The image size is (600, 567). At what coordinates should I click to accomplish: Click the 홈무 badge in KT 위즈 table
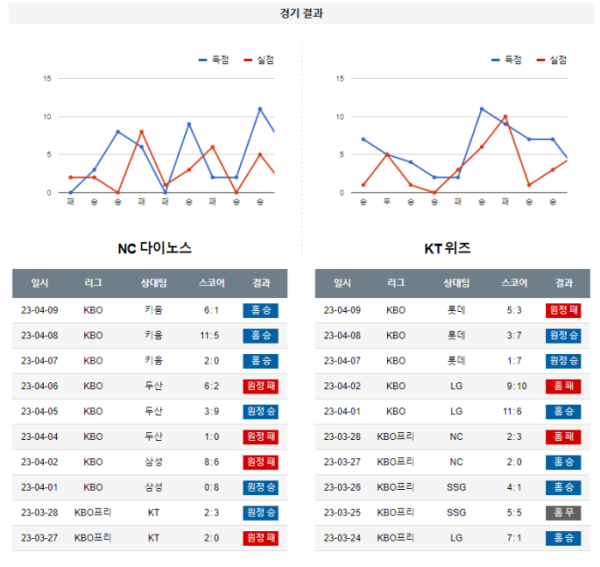pos(563,512)
